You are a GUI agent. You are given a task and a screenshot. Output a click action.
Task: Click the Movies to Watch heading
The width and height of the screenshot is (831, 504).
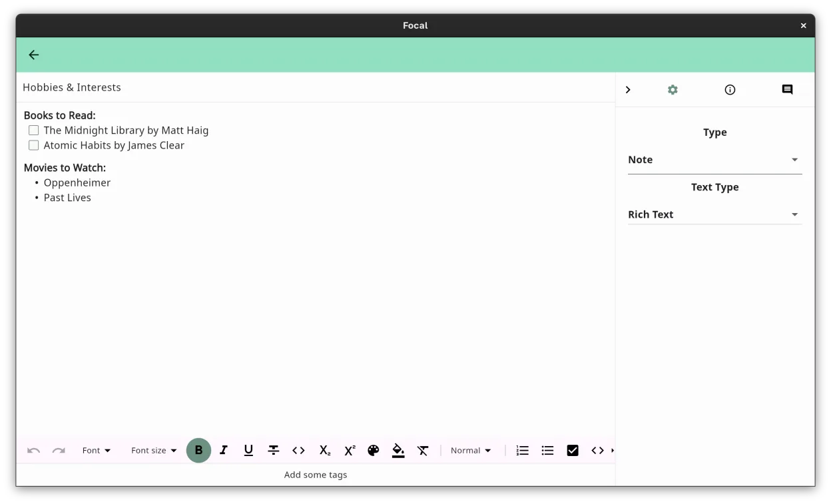click(x=65, y=168)
